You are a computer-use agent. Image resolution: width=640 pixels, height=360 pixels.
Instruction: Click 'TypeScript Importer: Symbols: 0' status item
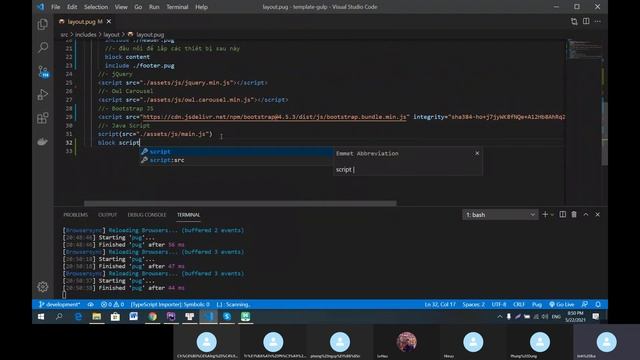point(170,304)
